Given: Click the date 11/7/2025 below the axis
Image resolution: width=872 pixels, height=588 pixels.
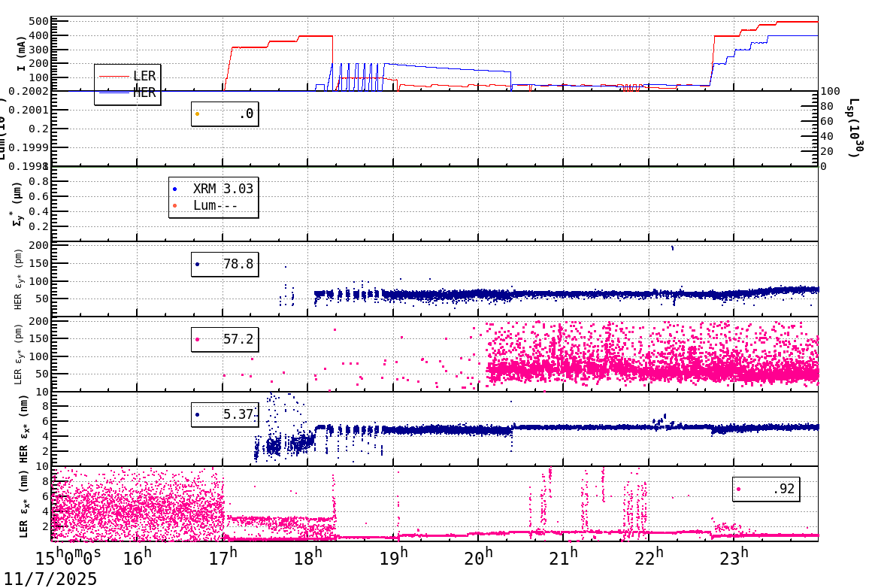Looking at the screenshot, I should (50, 579).
